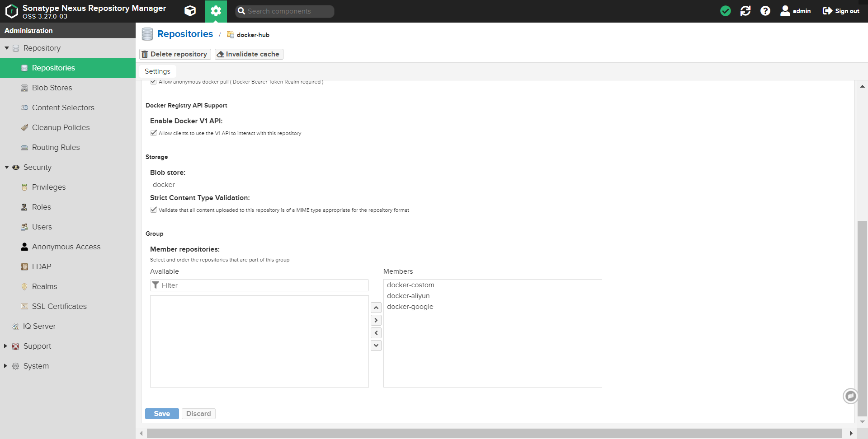Click the Repositories breadcrumb link

pos(185,33)
